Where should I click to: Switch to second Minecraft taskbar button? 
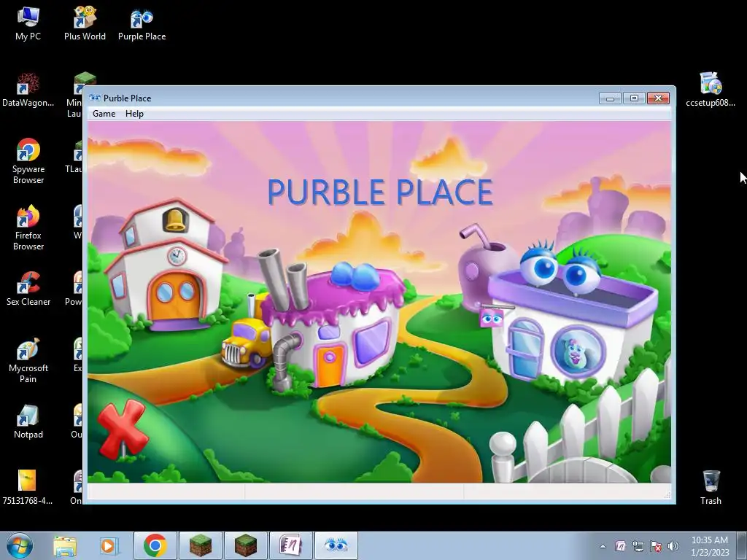245,545
